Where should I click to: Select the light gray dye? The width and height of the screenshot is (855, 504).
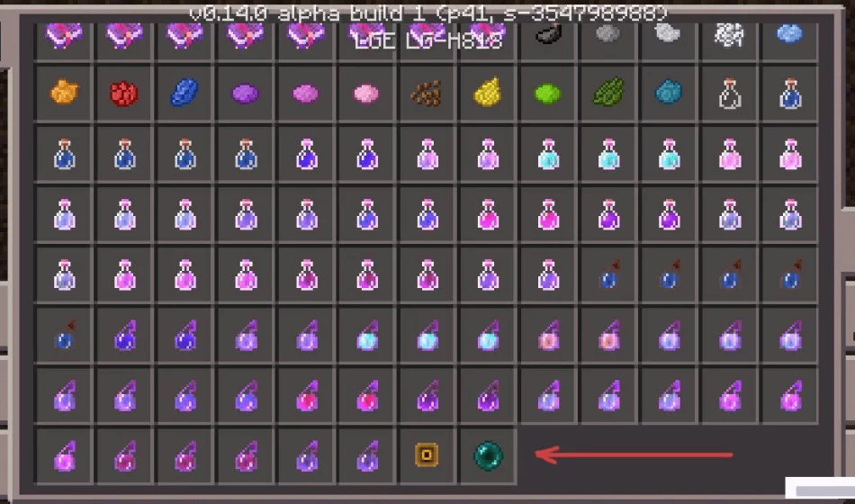[x=668, y=34]
